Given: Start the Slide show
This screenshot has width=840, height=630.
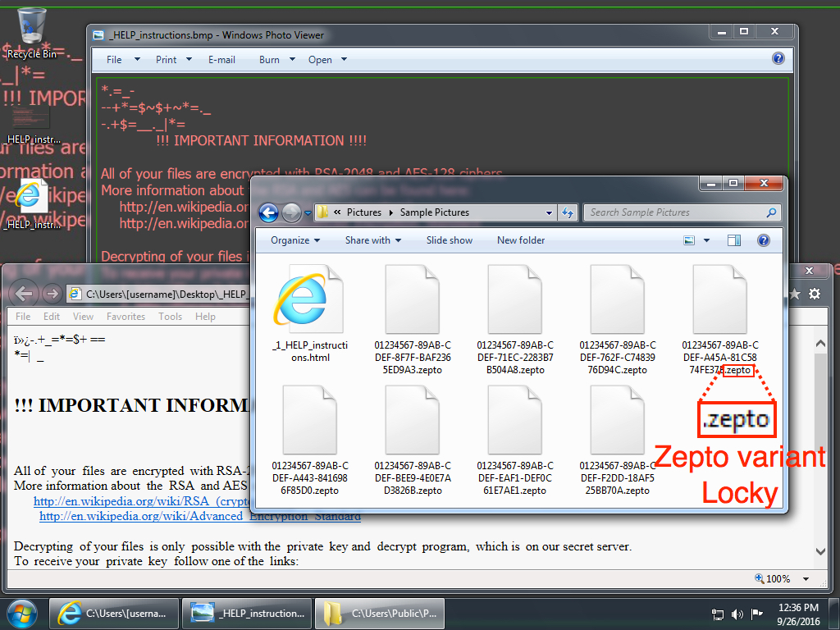Looking at the screenshot, I should pyautogui.click(x=450, y=240).
